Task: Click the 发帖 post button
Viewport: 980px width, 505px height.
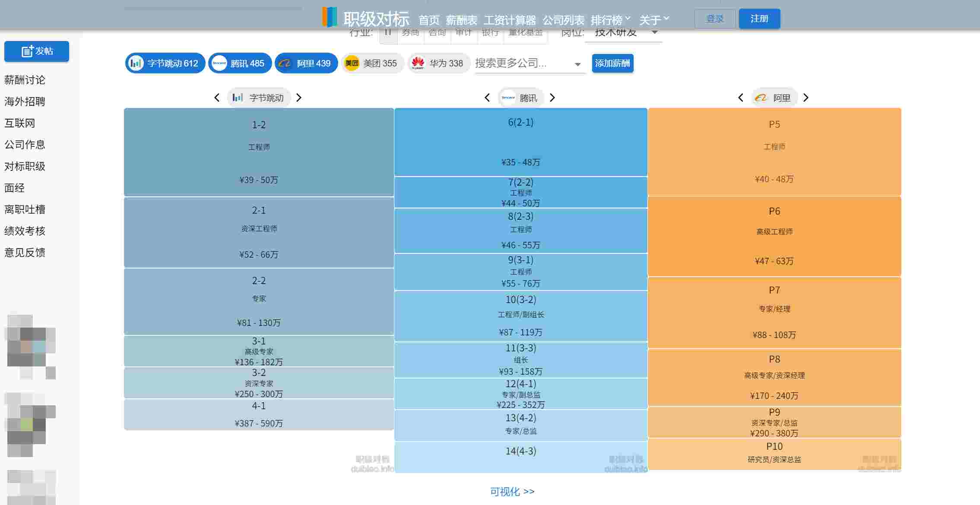Action: click(x=37, y=51)
